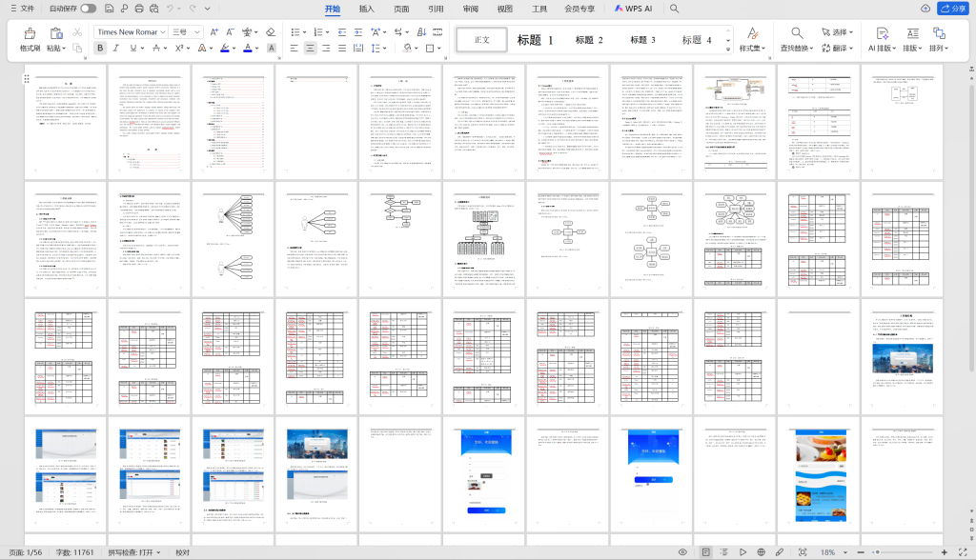The height and width of the screenshot is (560, 976).
Task: Click the 校对 proofreading button in status bar
Action: tap(182, 552)
